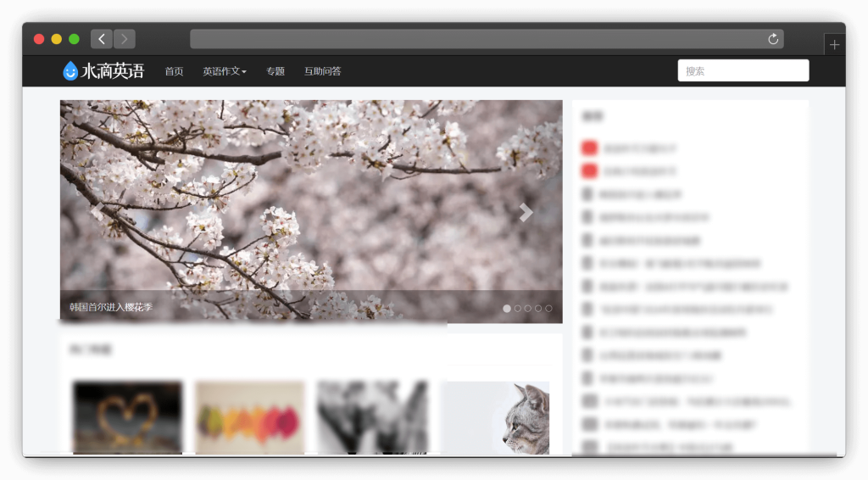The width and height of the screenshot is (868, 480).
Task: Go to the 互助问答 page
Action: [323, 71]
